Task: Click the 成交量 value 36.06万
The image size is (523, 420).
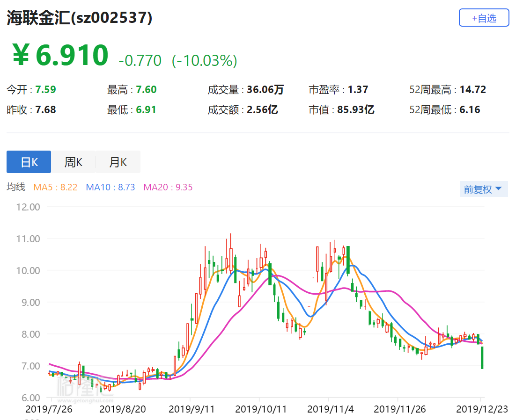Action: [265, 90]
